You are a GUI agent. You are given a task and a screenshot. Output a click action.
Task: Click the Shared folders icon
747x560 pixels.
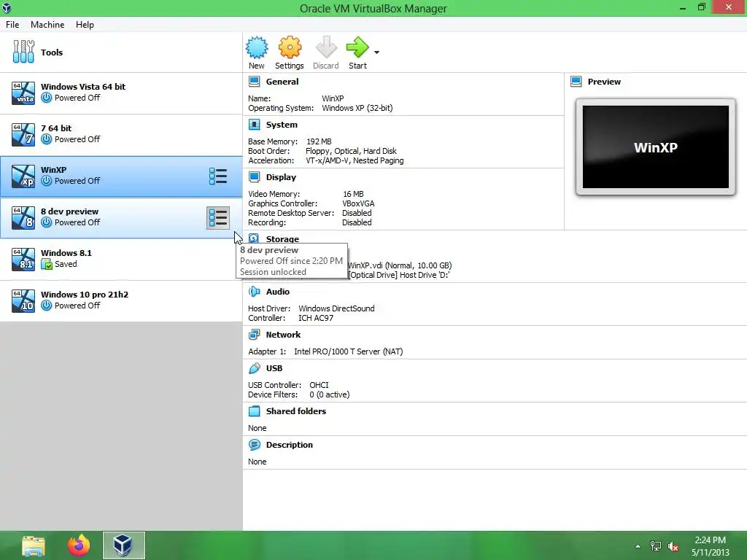click(255, 411)
